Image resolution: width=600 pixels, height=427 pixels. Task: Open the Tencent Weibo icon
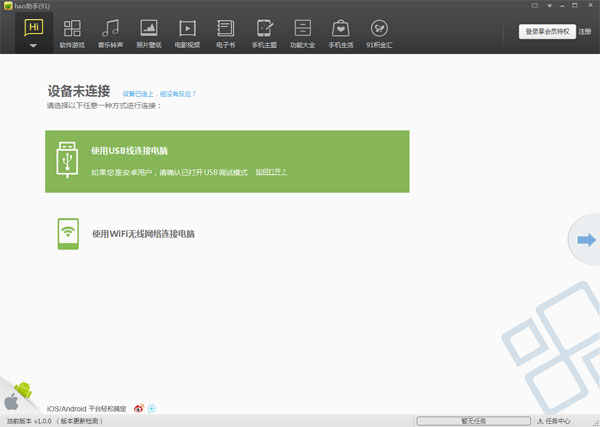(152, 408)
